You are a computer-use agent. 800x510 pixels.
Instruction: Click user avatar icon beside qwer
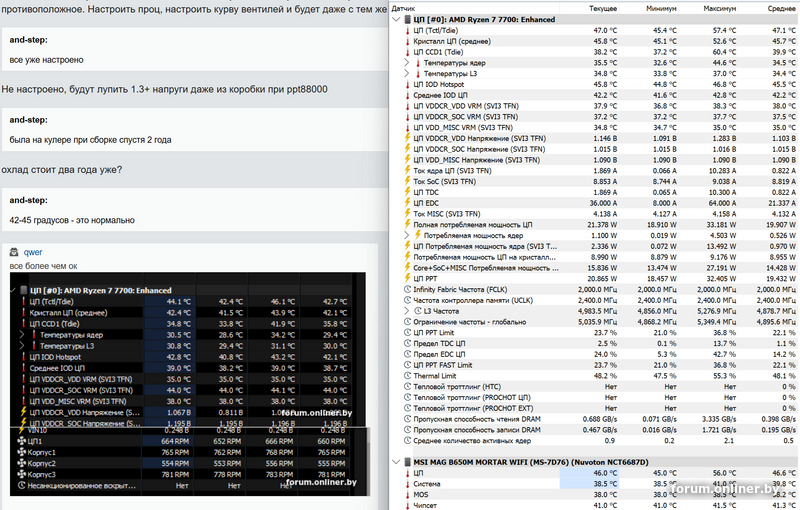point(15,253)
